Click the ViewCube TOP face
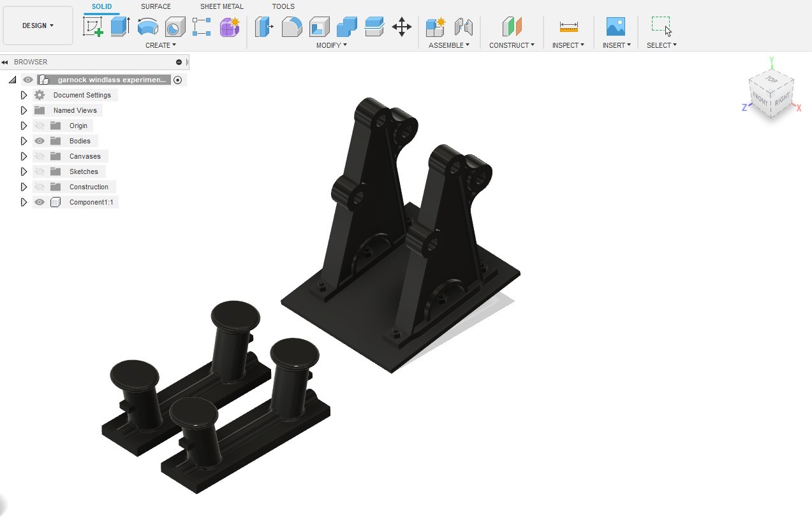Image resolution: width=812 pixels, height=522 pixels. [772, 80]
